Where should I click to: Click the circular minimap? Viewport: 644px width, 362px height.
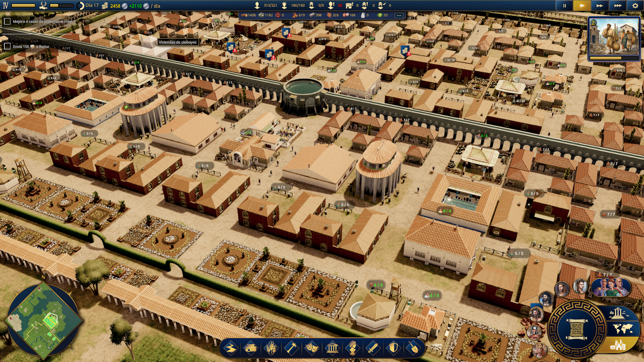pyautogui.click(x=43, y=320)
